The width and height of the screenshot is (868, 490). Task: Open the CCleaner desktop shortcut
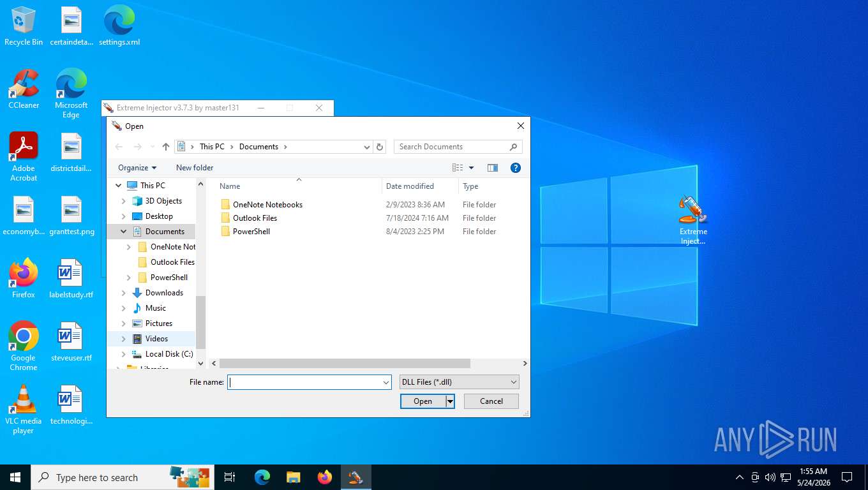pyautogui.click(x=24, y=89)
